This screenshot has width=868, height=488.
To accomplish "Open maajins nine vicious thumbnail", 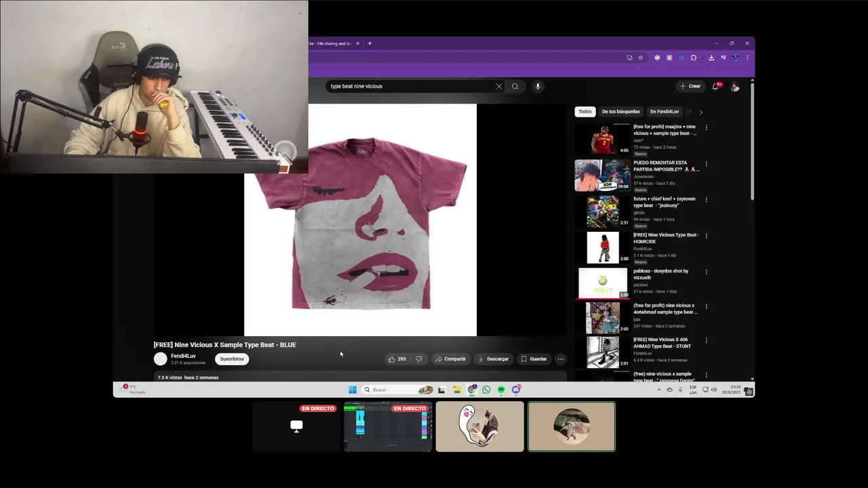I will pos(602,139).
